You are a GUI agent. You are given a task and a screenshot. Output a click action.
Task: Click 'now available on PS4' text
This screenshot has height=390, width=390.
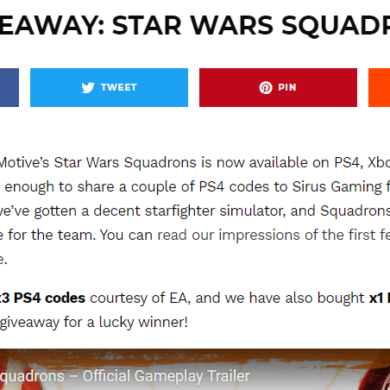click(289, 163)
